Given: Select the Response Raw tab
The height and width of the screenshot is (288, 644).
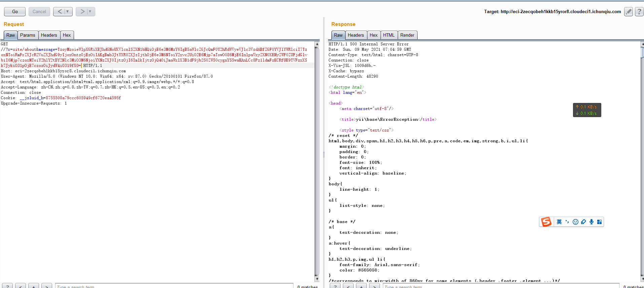Looking at the screenshot, I should tap(338, 35).
